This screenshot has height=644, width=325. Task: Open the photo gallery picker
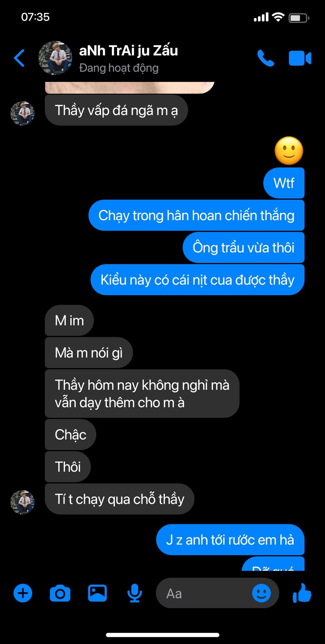coord(97,593)
